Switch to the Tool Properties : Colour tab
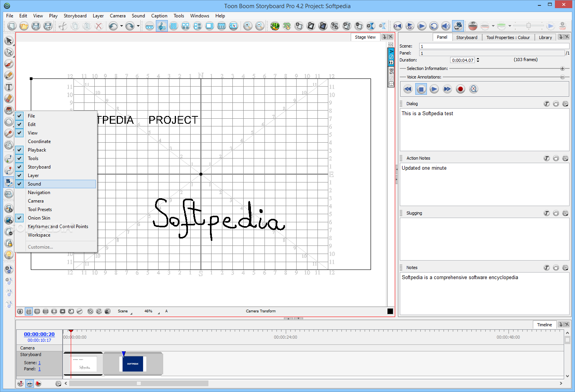 (x=508, y=37)
